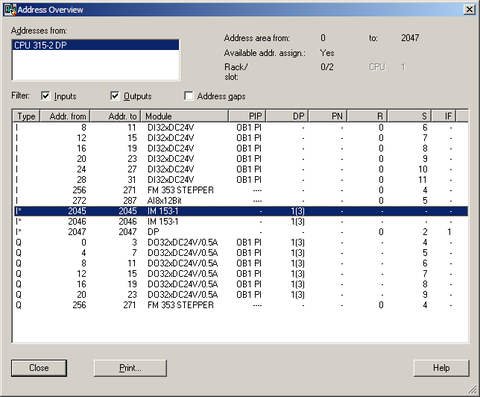Sort by the PIP column header
This screenshot has width=480, height=397.
pyautogui.click(x=247, y=116)
